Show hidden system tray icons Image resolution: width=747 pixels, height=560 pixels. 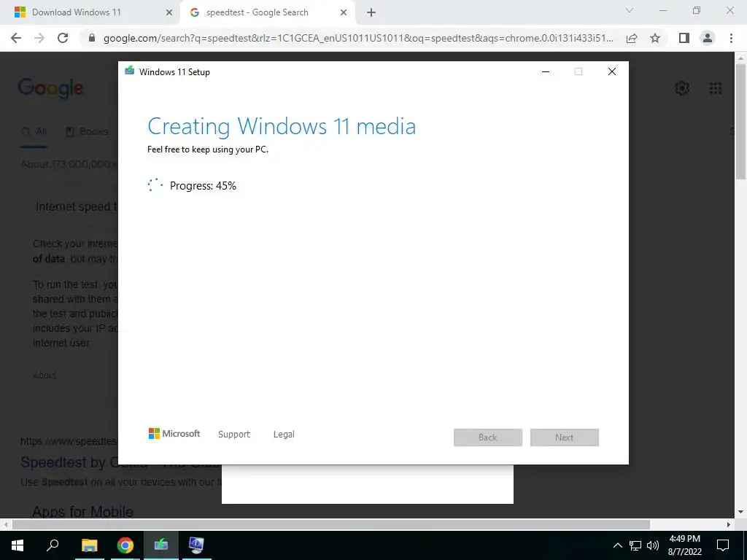[x=617, y=545]
